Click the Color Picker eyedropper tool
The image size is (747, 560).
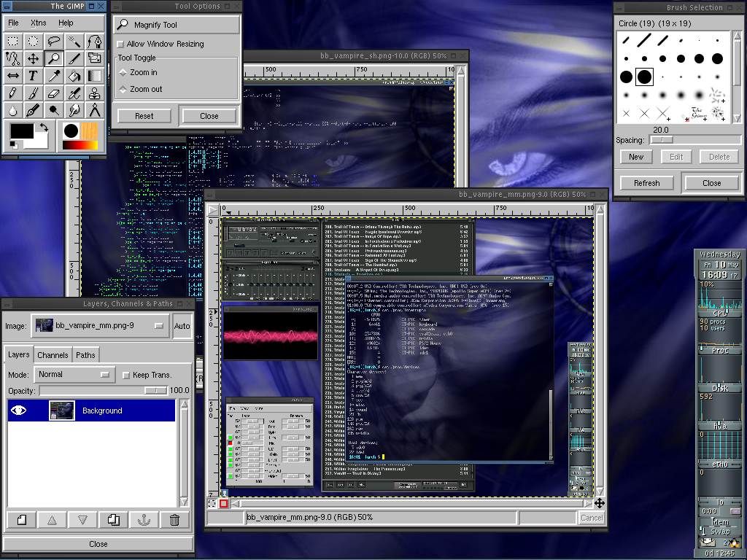53,76
